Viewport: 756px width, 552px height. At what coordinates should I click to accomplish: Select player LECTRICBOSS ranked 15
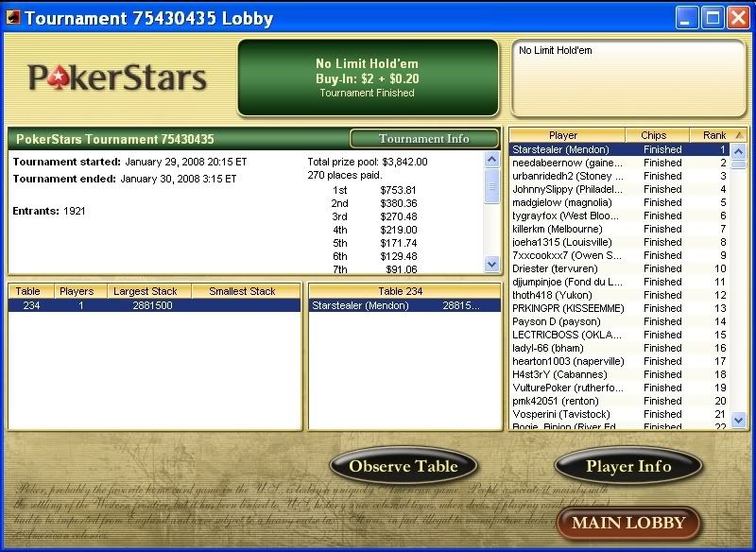point(620,335)
